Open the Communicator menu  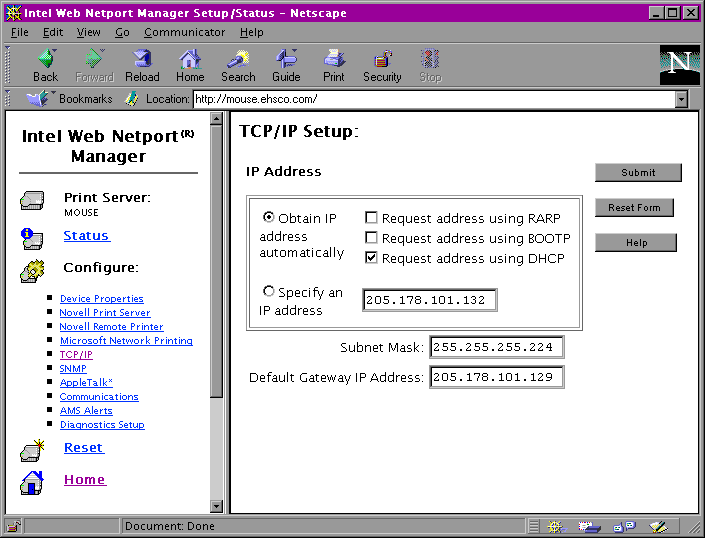click(185, 32)
